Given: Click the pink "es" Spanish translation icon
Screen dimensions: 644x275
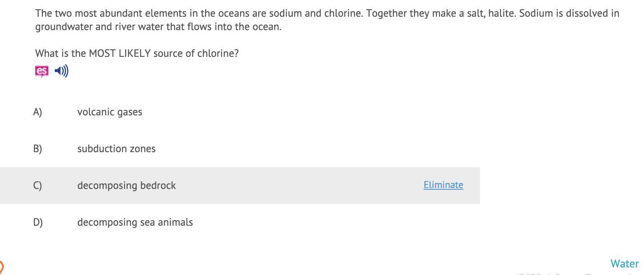Looking at the screenshot, I should coord(41,71).
